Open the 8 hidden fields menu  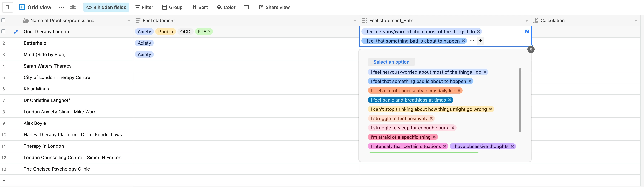click(x=106, y=7)
